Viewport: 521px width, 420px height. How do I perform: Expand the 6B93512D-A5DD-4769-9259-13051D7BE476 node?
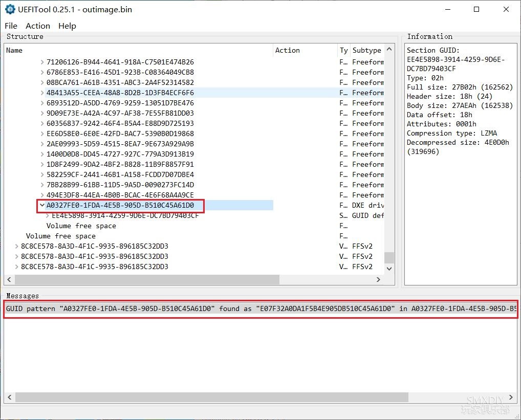click(x=42, y=103)
